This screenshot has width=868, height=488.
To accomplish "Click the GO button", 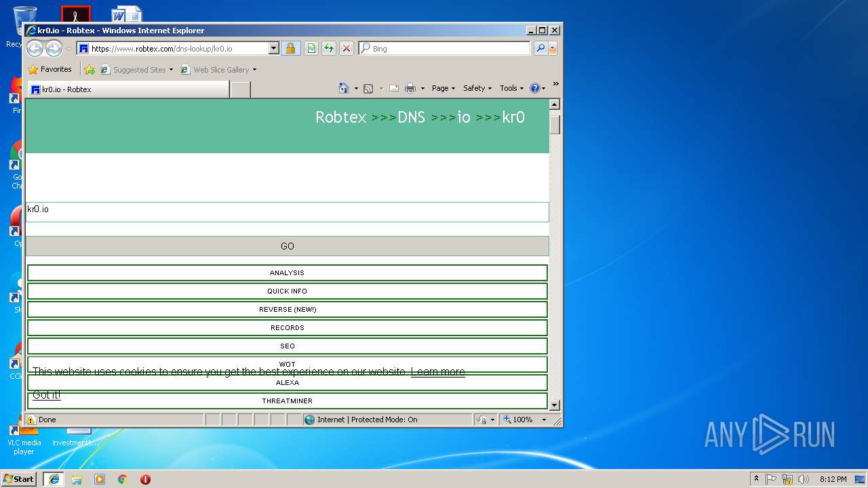I will click(x=288, y=246).
